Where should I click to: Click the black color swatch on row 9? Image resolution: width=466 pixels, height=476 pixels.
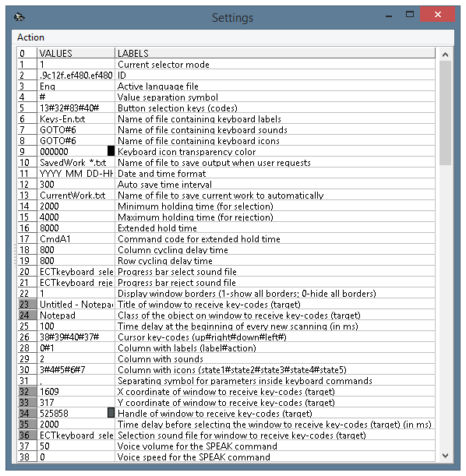[x=111, y=151]
